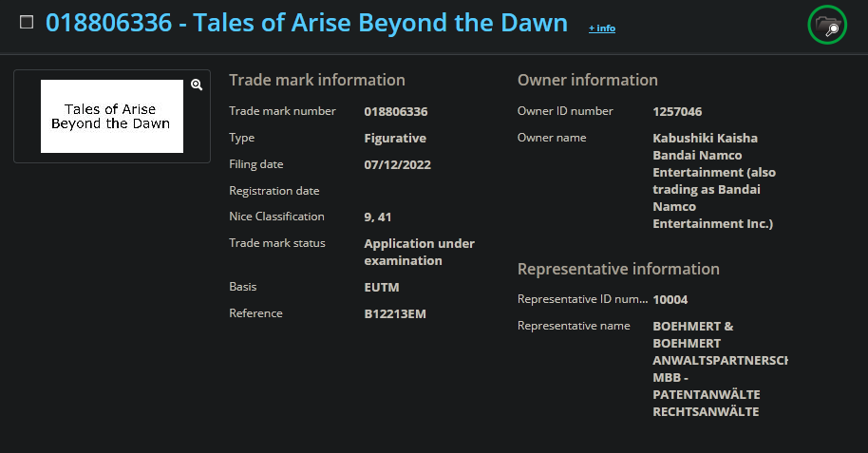Click the Trade mark information heading
The height and width of the screenshot is (453, 868).
coord(317,81)
